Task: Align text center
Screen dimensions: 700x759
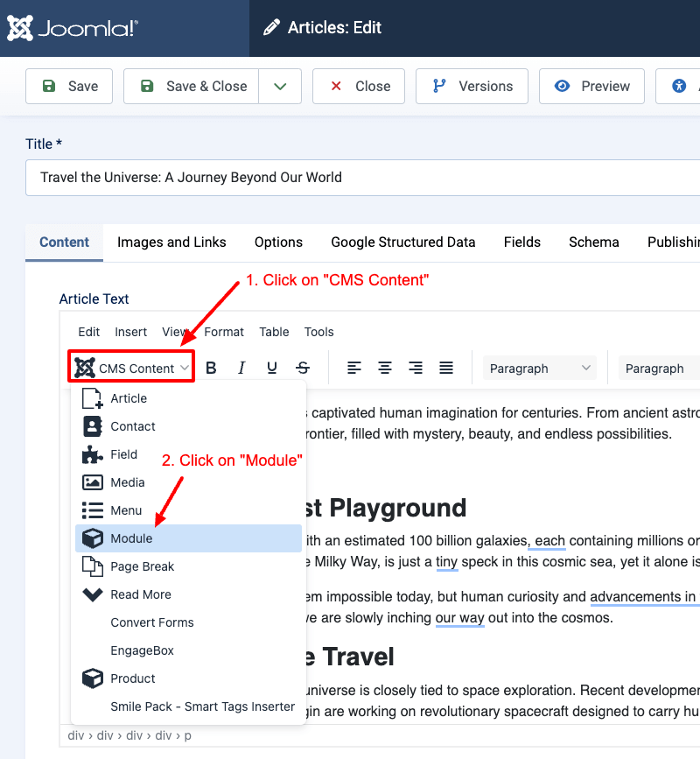Action: pyautogui.click(x=385, y=369)
